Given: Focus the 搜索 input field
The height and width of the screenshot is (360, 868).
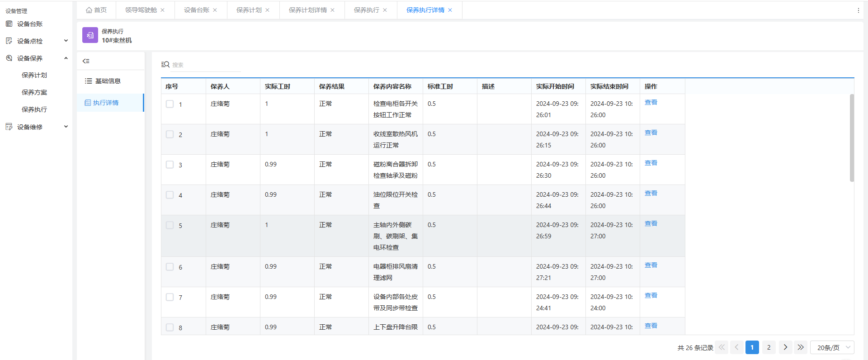Looking at the screenshot, I should [206, 65].
